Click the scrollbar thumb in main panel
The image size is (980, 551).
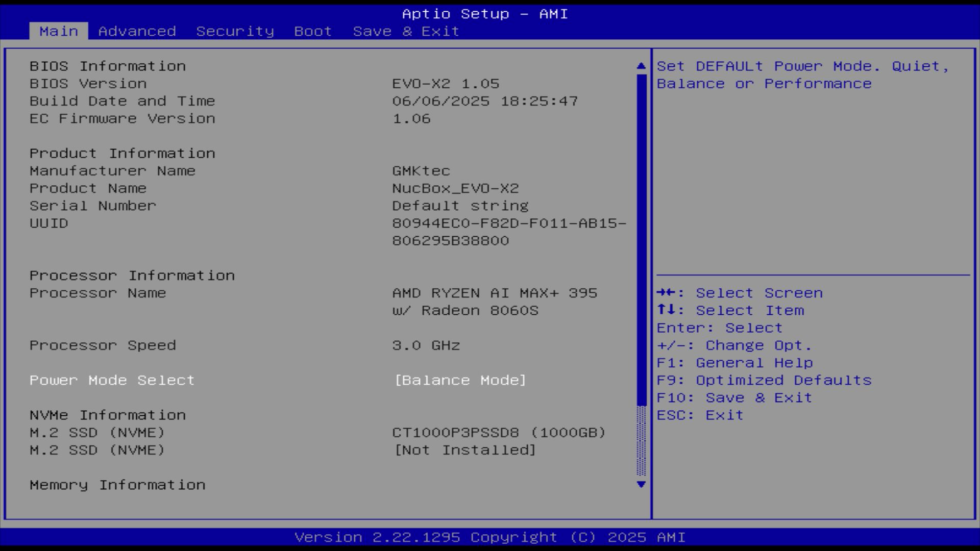click(641, 240)
